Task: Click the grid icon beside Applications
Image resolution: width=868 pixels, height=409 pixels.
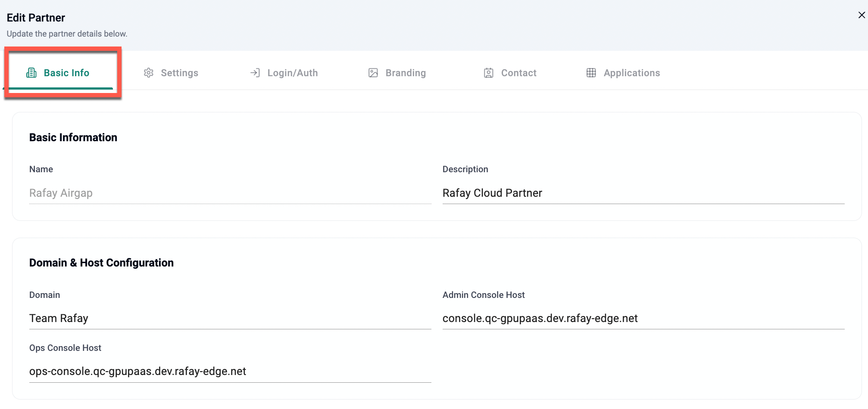Action: [x=591, y=73]
